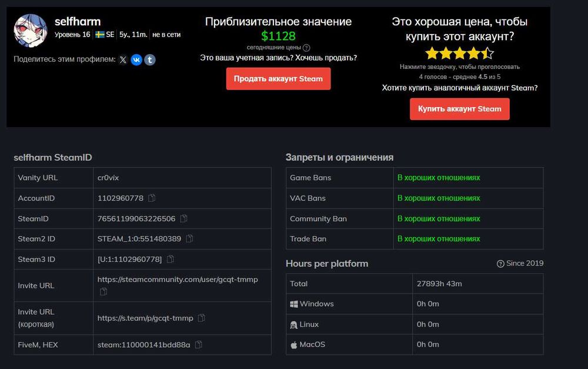Click the SteamID 76561199063226506 text
588x369 pixels.
tap(136, 218)
